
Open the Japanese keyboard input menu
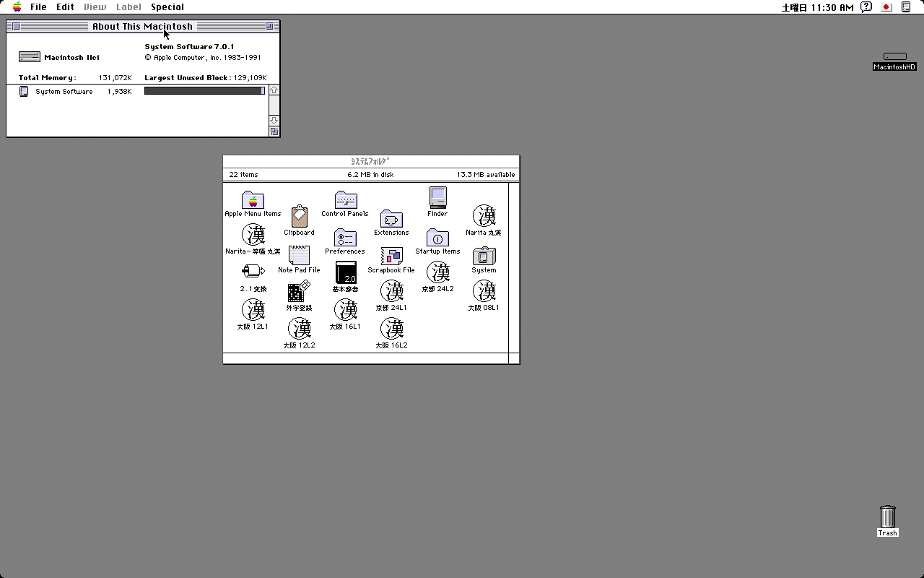886,7
